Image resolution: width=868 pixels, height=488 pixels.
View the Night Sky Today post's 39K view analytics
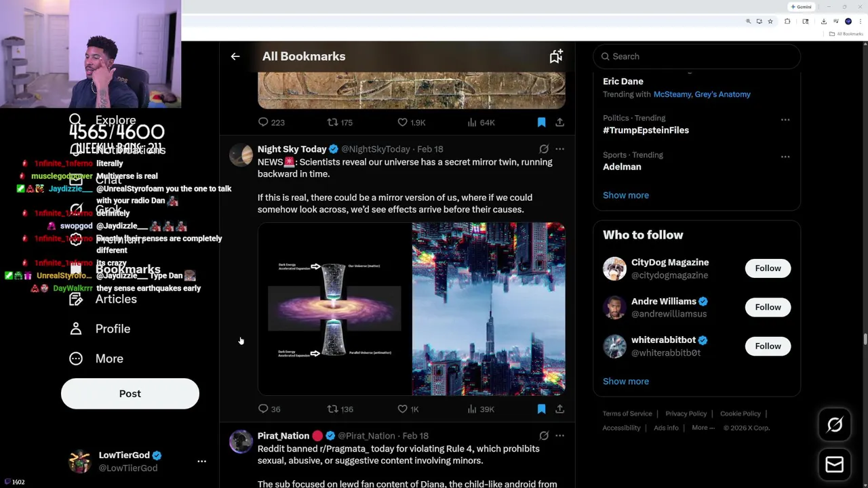point(480,409)
